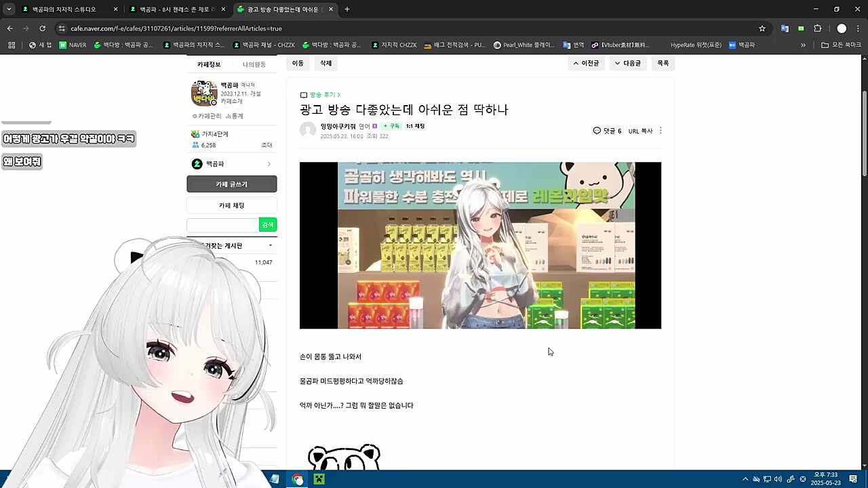Open the Minecraft taskbar icon
The height and width of the screenshot is (488, 868).
(x=319, y=479)
